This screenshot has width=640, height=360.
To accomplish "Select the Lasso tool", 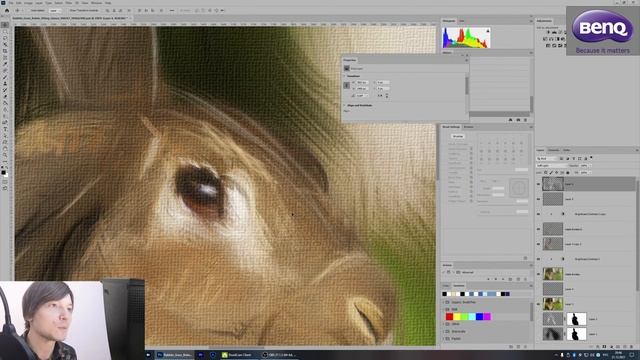I will [5, 38].
